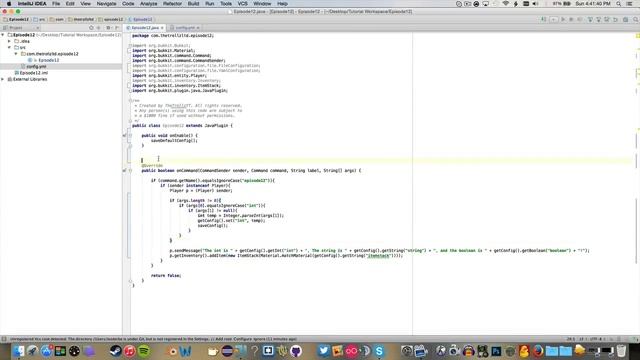
Task: Switch to the config.yml editor tab
Action: [x=185, y=28]
